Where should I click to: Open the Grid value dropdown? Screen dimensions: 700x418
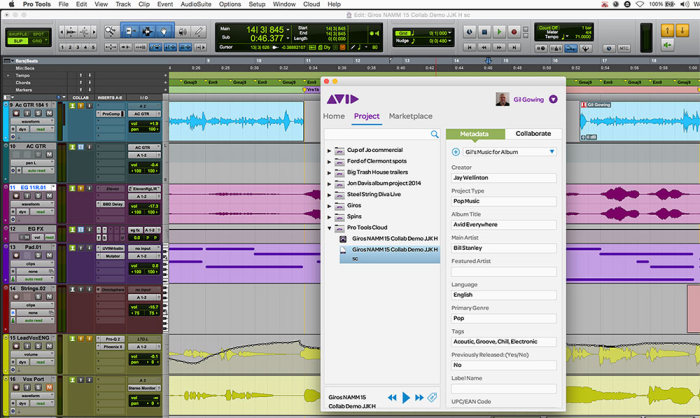point(449,33)
